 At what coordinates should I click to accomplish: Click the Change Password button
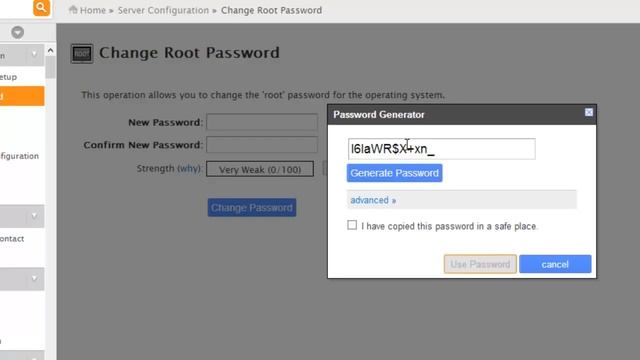[x=252, y=208]
